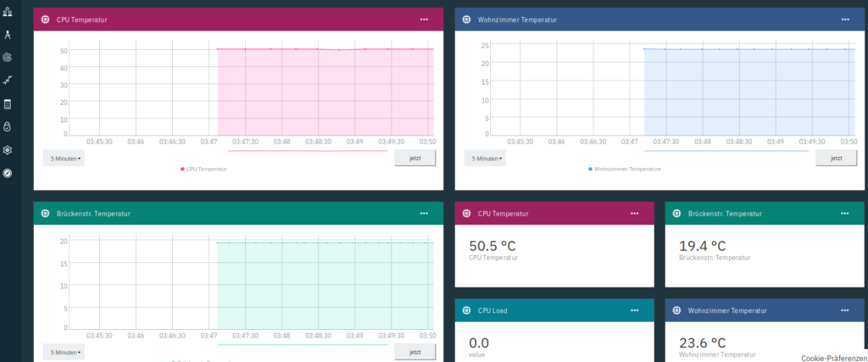Viewport: 868px width, 362px height.
Task: Open three-dot menu of CPU Temperatur chart
Action: click(x=424, y=19)
